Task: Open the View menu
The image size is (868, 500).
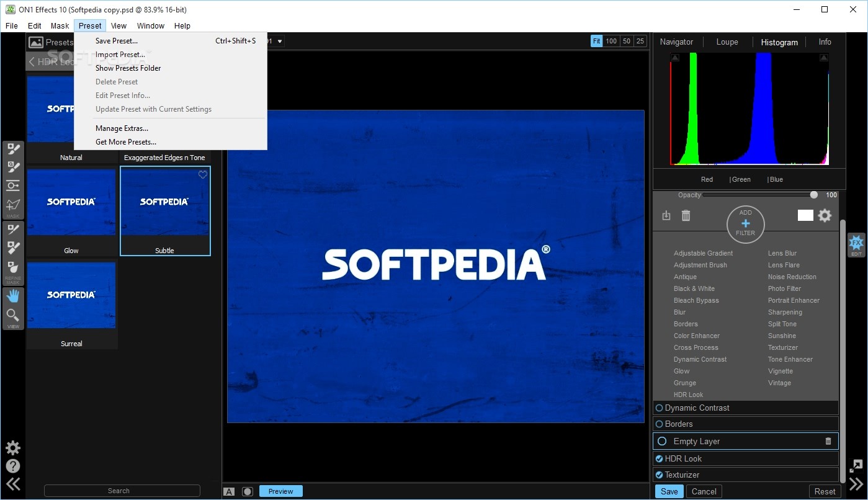Action: point(119,26)
